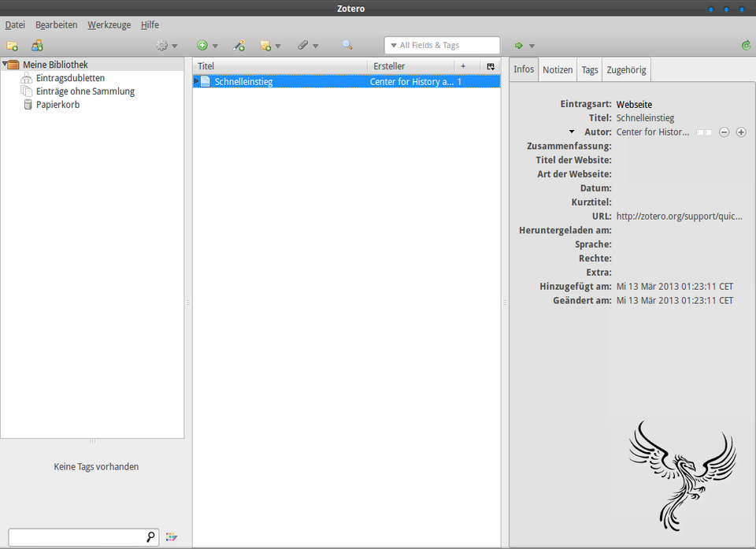Add another author with the plus button
The height and width of the screenshot is (549, 756).
point(740,132)
